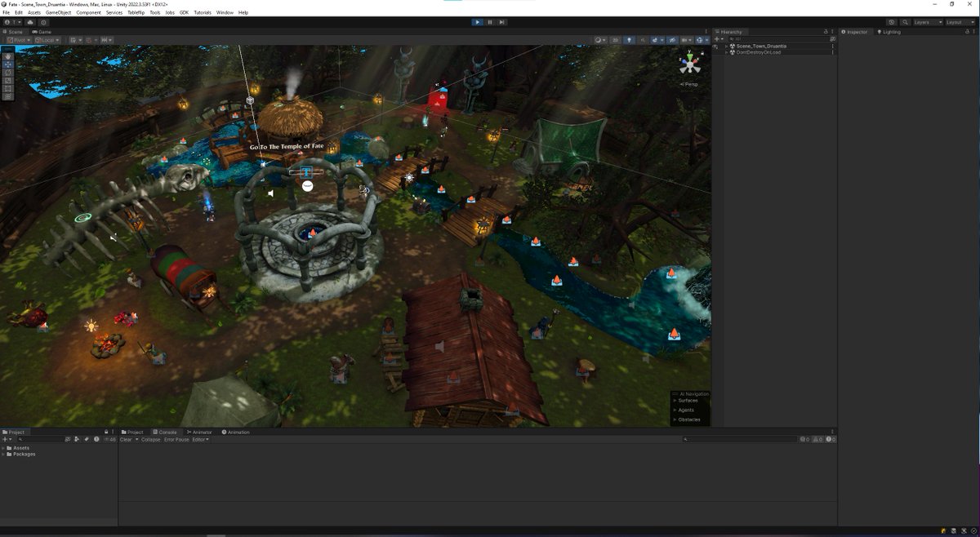This screenshot has height=537, width=980.
Task: Expand Agents in AI Navigation overlay
Action: (x=675, y=410)
